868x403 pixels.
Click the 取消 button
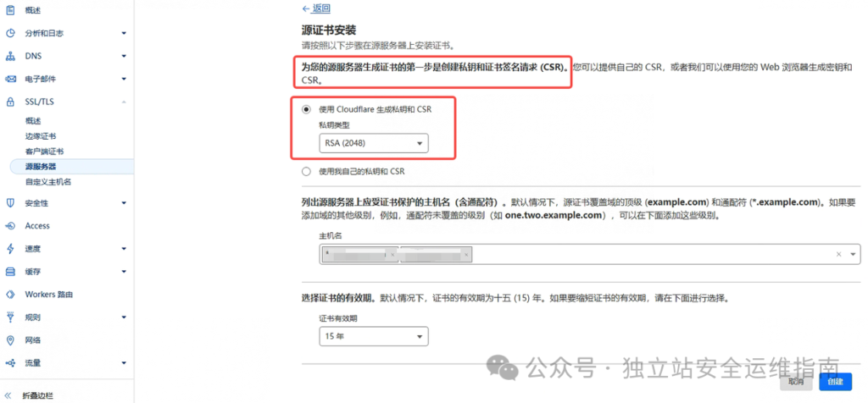pos(796,382)
